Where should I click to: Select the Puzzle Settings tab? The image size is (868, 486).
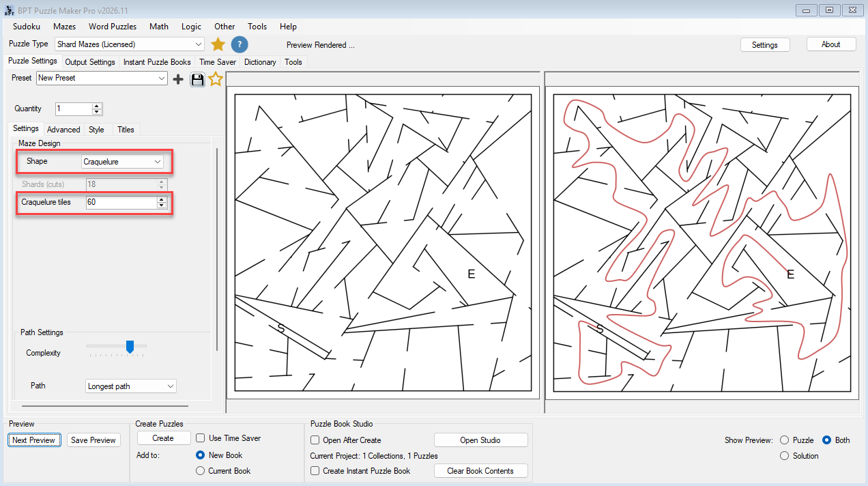point(33,61)
